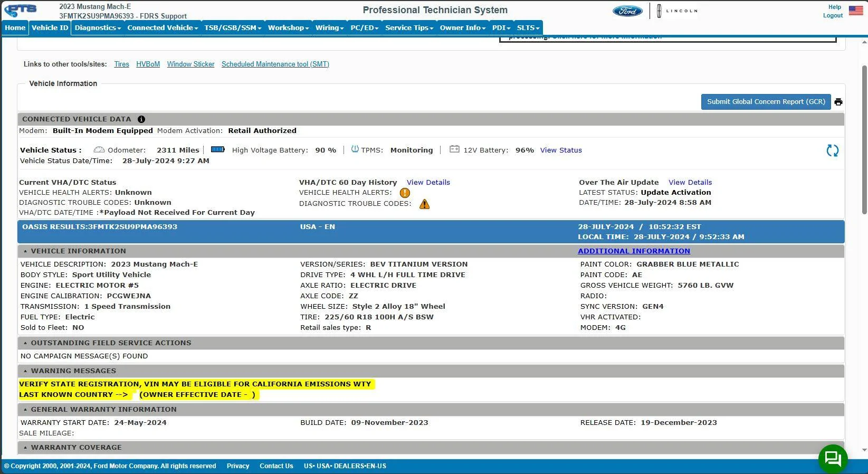
Task: Click the gross vehicle weight 5760 LB. GVW
Action: click(705, 286)
